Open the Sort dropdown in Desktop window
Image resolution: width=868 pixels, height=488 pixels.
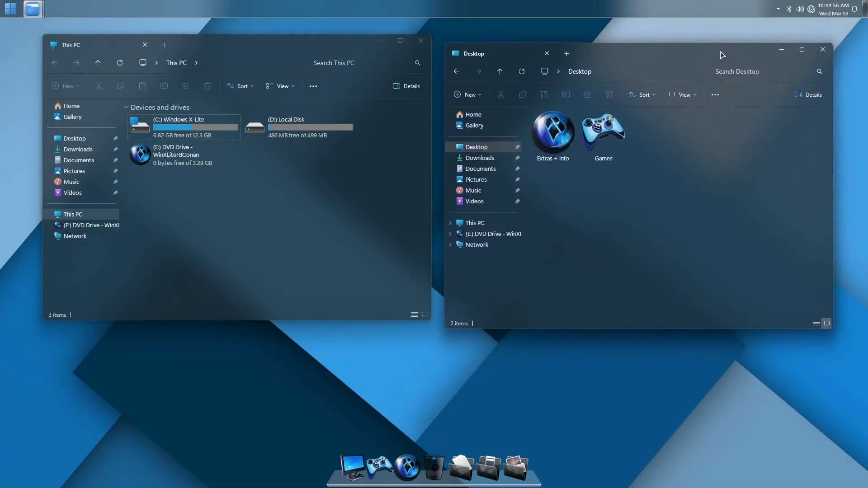coord(644,94)
